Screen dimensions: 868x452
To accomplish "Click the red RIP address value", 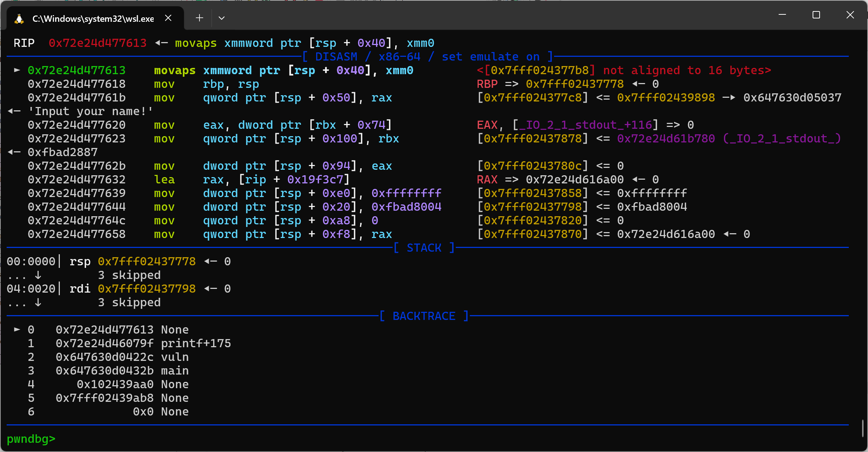I will click(x=98, y=43).
